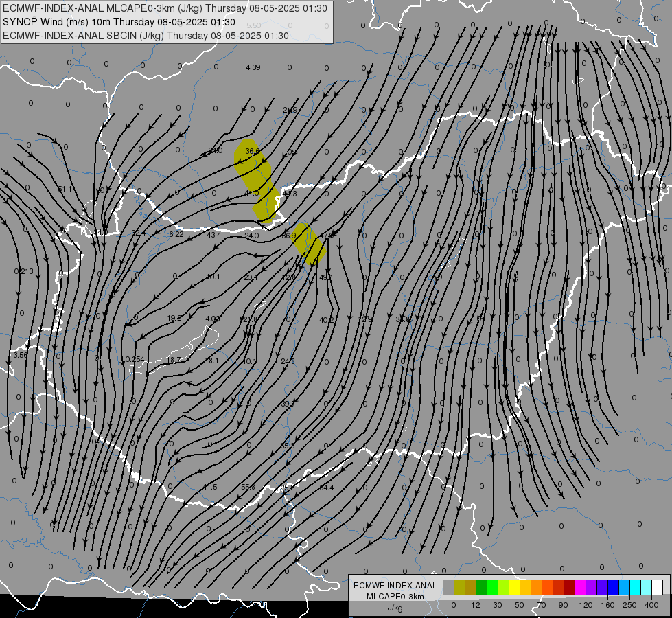This screenshot has height=618, width=672.
Task: Select the SYNOP Wind 10m title line
Action: coord(119,22)
